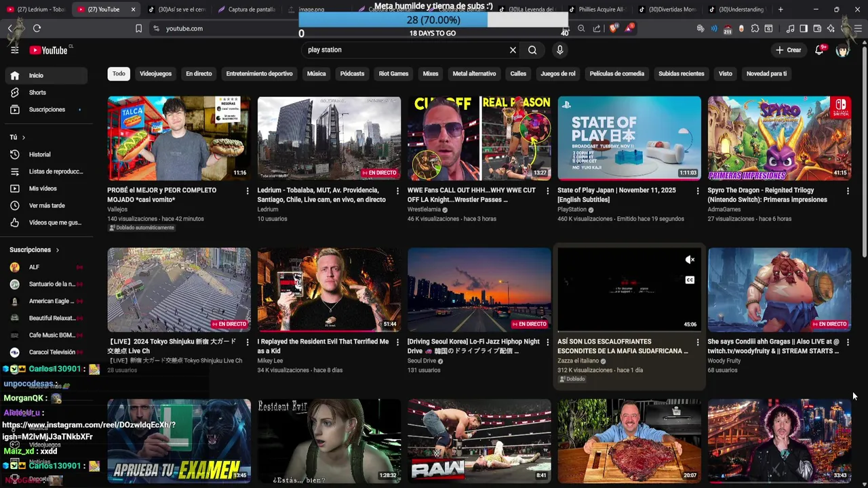The width and height of the screenshot is (868, 488).
Task: Open options for State of Play Japan video
Action: [x=698, y=191]
